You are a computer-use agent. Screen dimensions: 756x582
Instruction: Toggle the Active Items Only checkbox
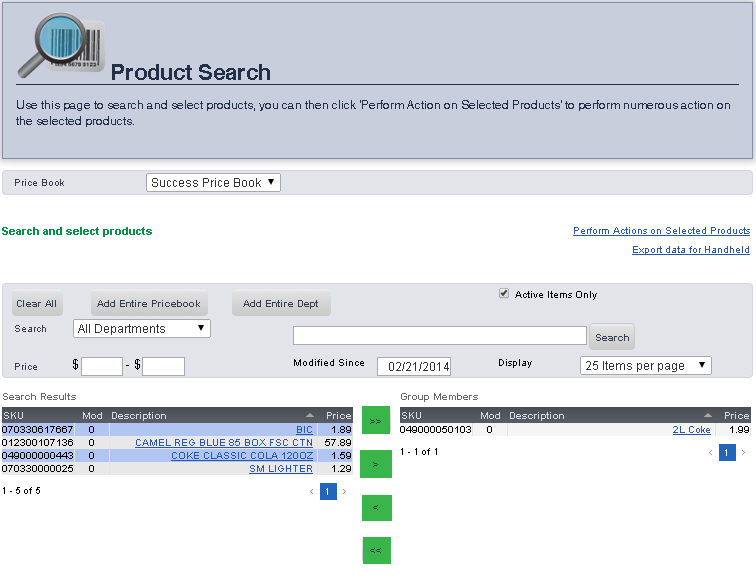[x=504, y=294]
